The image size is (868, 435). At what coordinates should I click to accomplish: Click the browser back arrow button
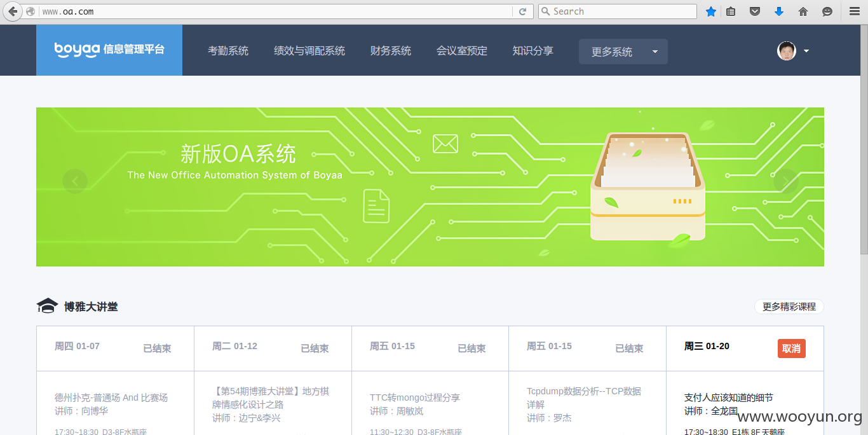tap(13, 11)
